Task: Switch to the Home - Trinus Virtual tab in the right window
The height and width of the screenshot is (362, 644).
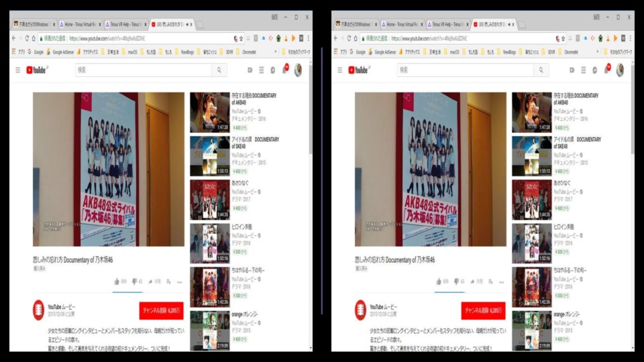Action: point(402,24)
